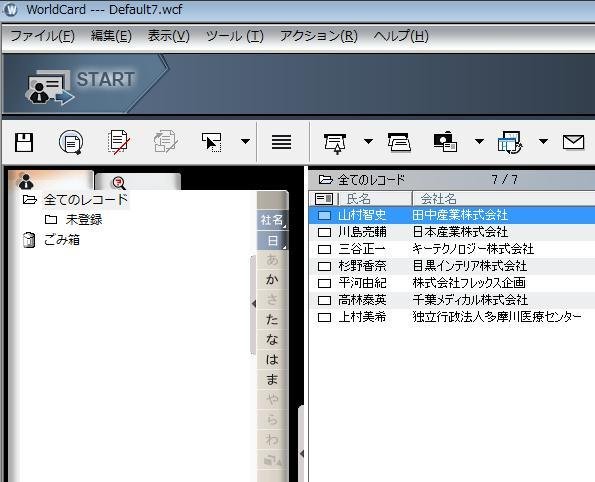This screenshot has height=482, width=595.
Task: Open the ファイル(F) menu
Action: point(42,36)
